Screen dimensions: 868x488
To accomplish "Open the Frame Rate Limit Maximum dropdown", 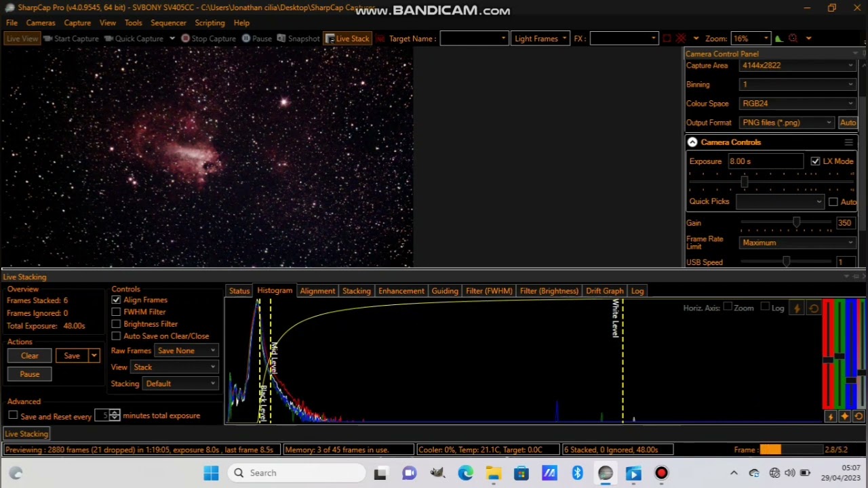I will pyautogui.click(x=797, y=243).
